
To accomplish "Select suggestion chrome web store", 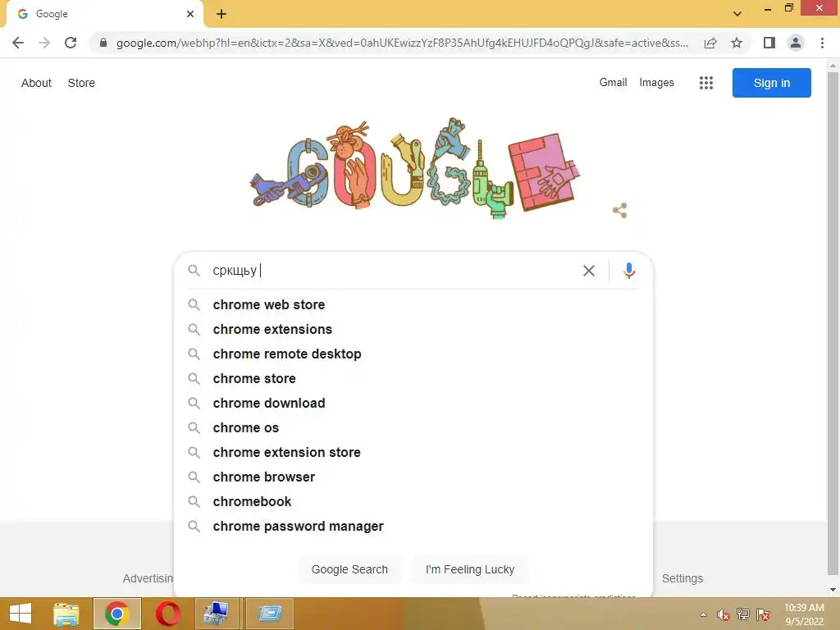I will coord(413,305).
